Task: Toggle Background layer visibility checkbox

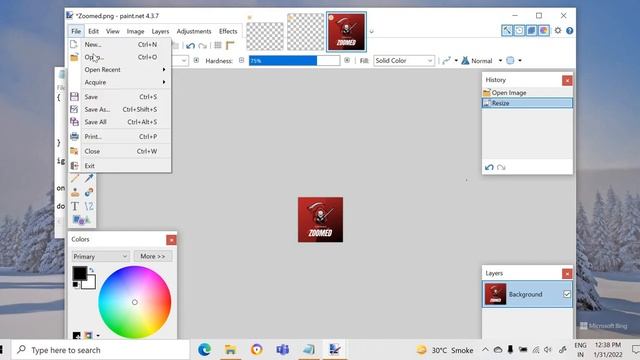Action: tap(567, 294)
